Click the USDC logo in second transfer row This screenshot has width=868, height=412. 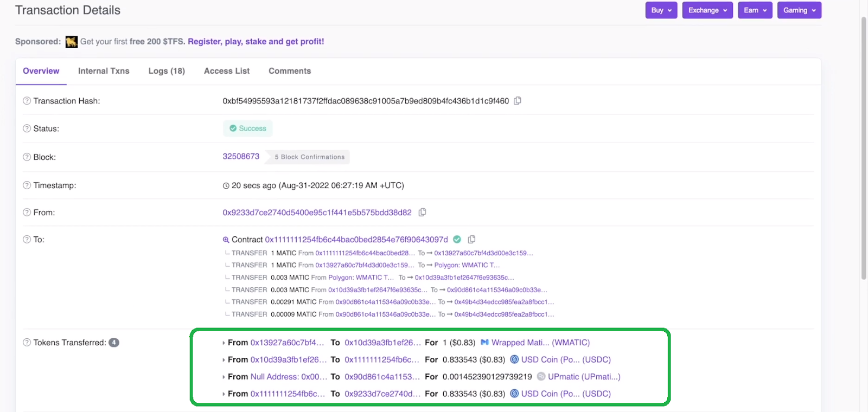(x=514, y=359)
